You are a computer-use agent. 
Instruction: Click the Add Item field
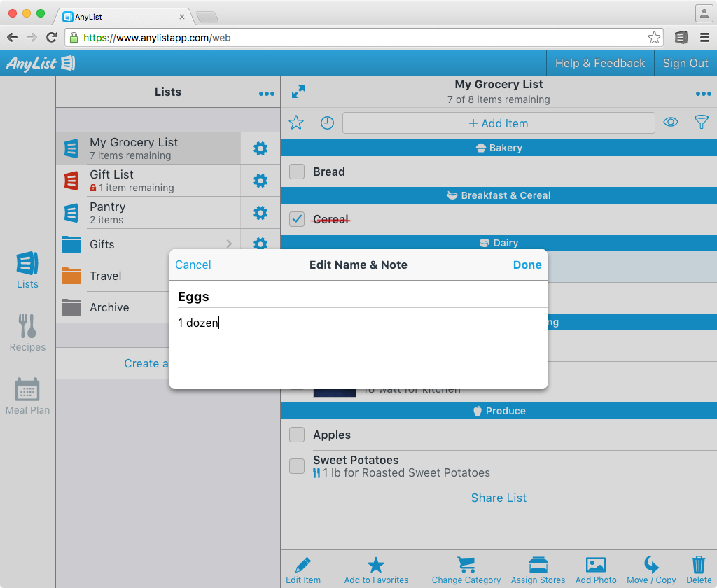[499, 123]
